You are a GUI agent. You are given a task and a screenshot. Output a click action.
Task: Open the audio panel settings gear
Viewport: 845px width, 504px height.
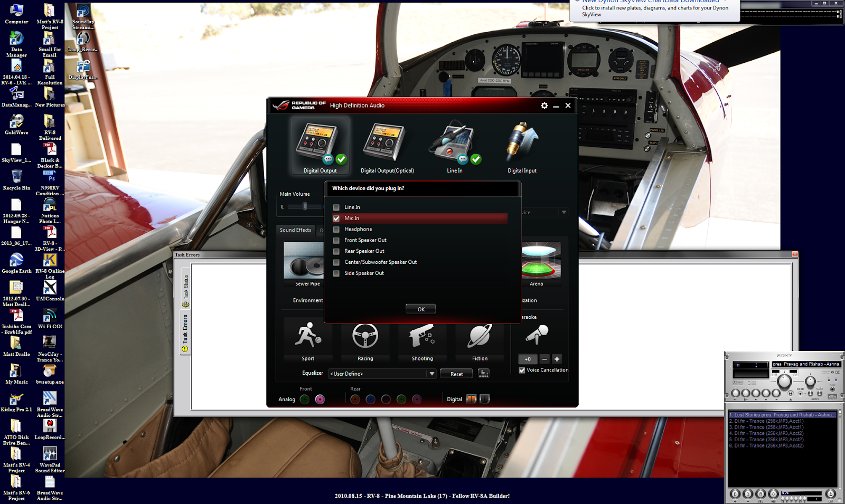tap(544, 106)
